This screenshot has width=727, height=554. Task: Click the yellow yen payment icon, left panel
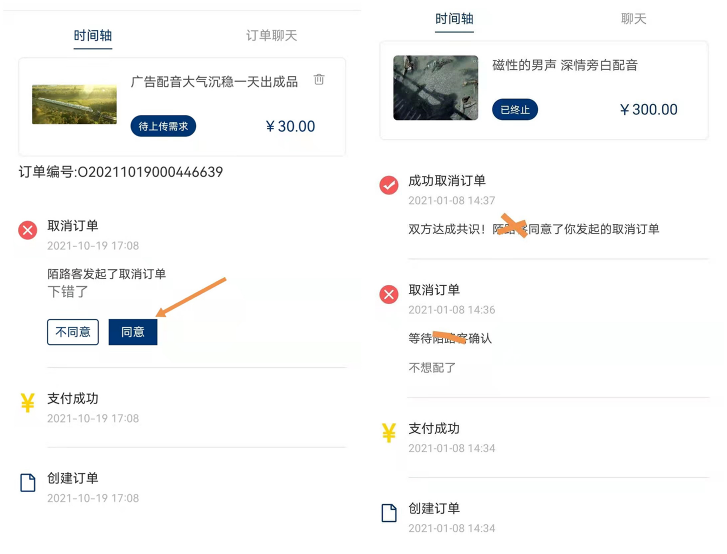point(28,403)
